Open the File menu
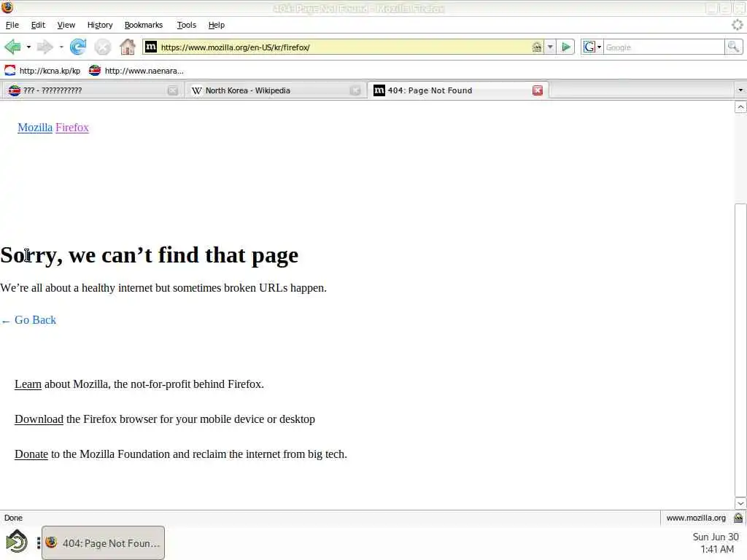This screenshot has height=560, width=747. click(12, 25)
